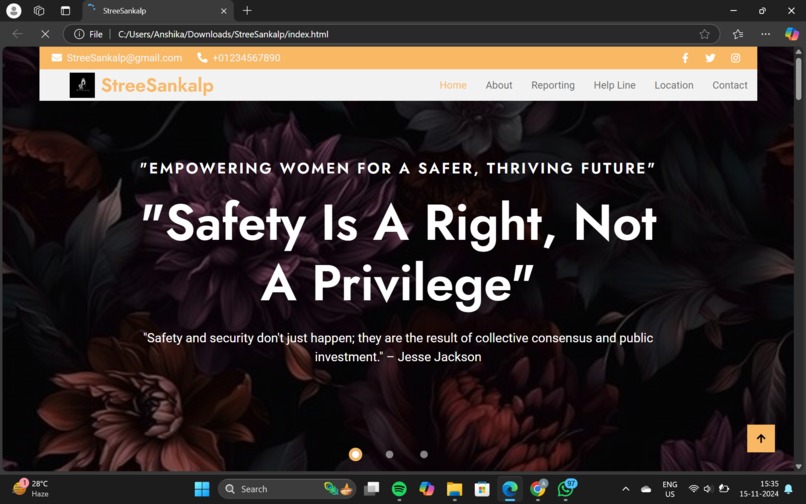Open the ENG US language switcher
This screenshot has height=504, width=806.
pos(669,489)
